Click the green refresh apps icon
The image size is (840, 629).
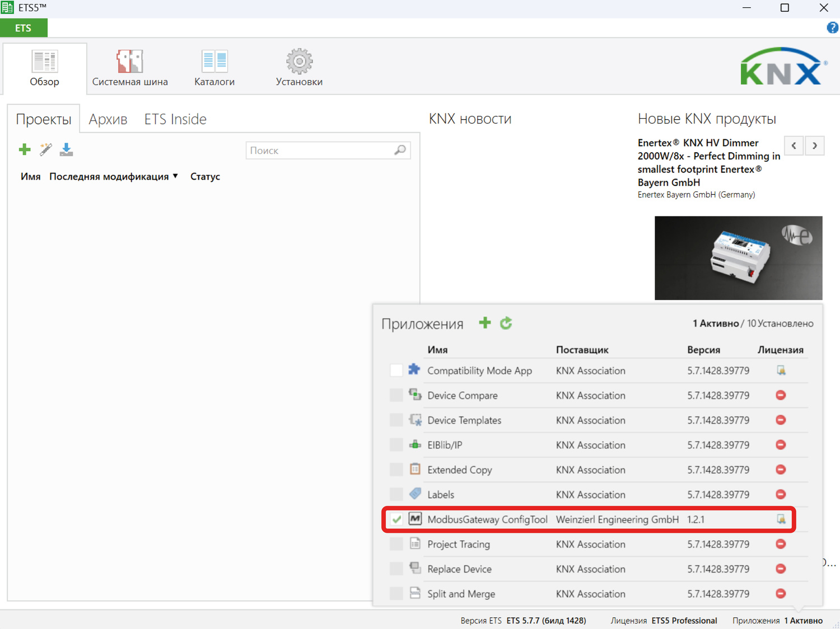point(506,323)
